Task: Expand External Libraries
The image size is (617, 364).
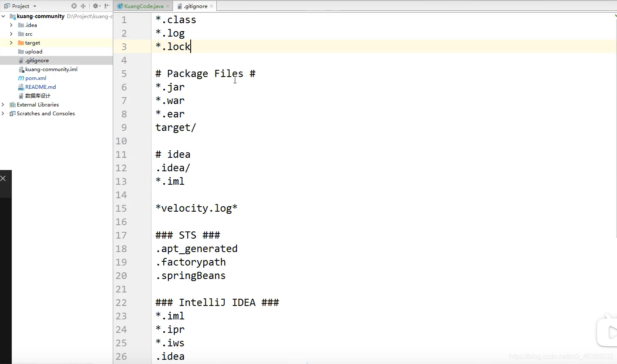Action: click(3, 105)
